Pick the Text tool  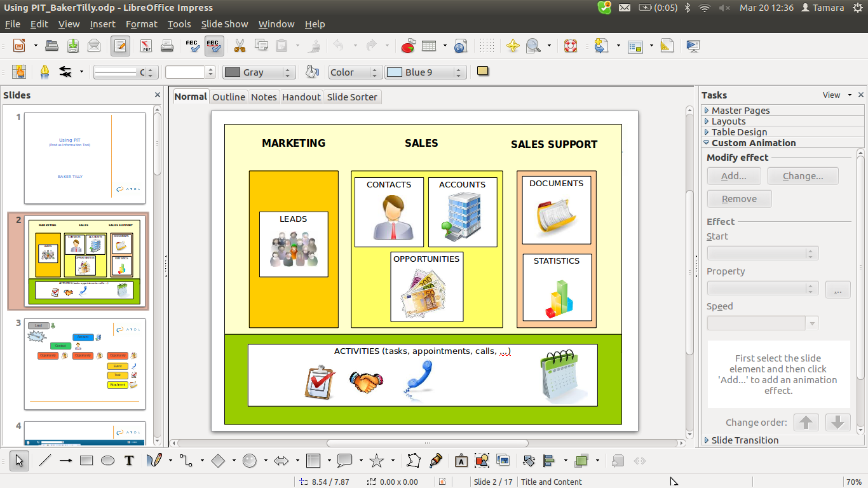(x=129, y=461)
